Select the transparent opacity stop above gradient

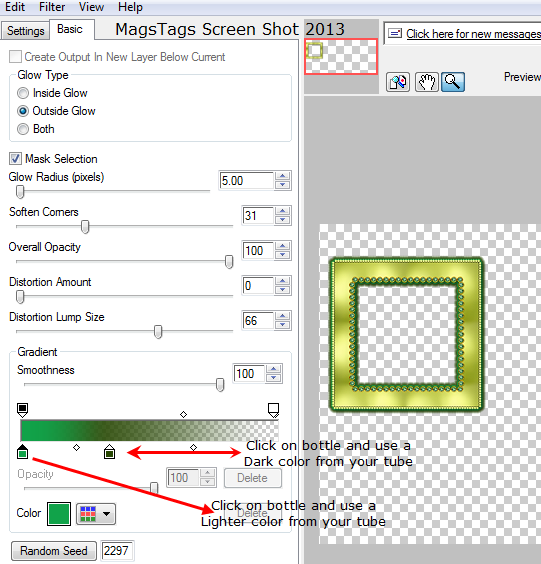(x=273, y=410)
